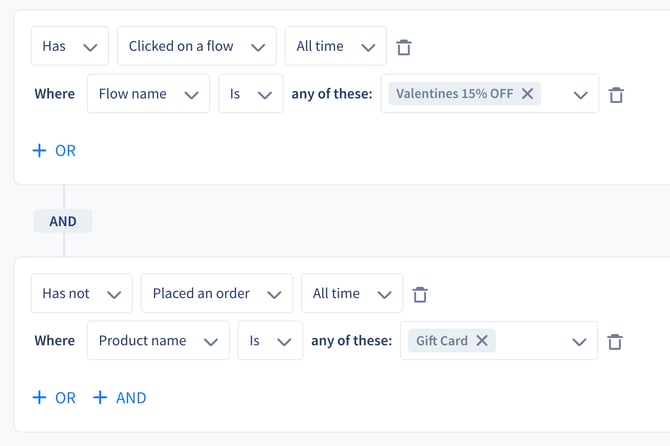The height and width of the screenshot is (446, 670).
Task: Expand the flow names value selector chevron
Action: point(580,95)
